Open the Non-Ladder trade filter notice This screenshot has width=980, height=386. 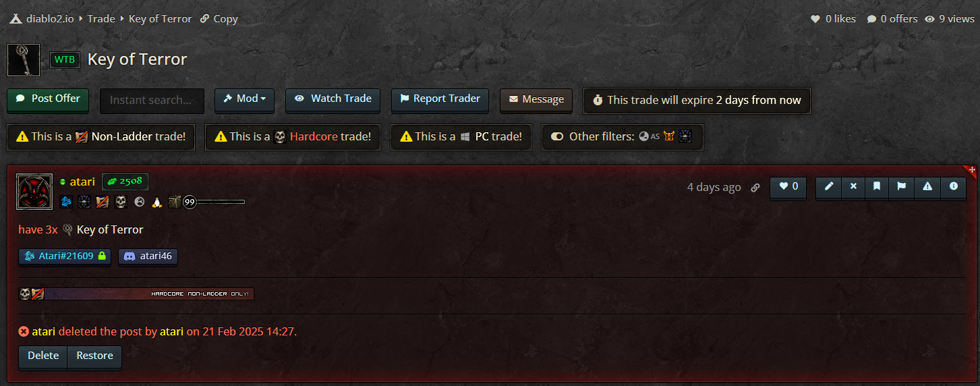[x=101, y=136]
